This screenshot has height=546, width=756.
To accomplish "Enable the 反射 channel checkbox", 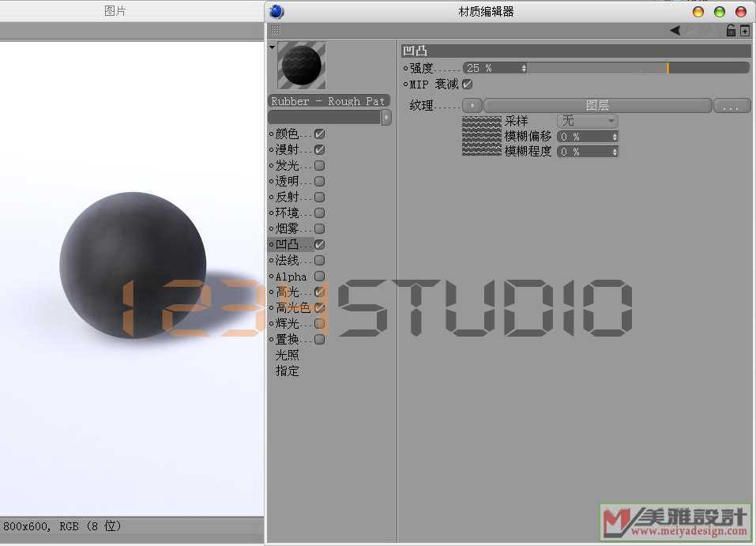I will (x=319, y=197).
